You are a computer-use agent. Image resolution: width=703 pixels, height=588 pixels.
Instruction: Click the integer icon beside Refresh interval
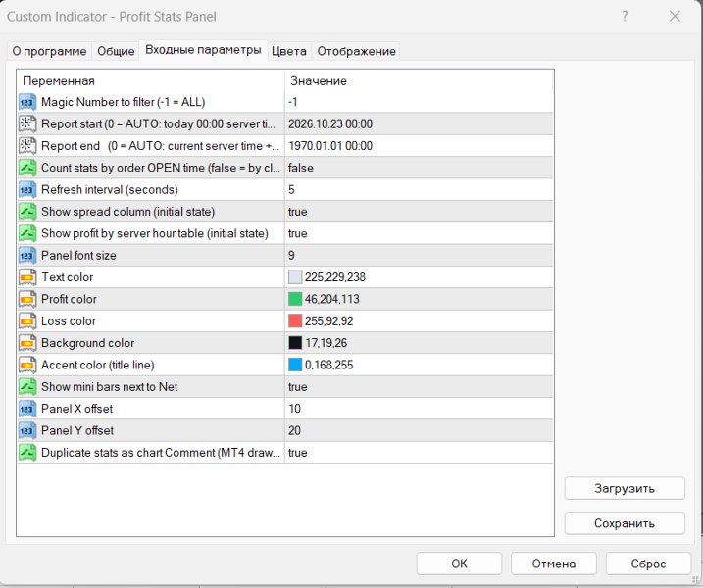click(x=26, y=189)
